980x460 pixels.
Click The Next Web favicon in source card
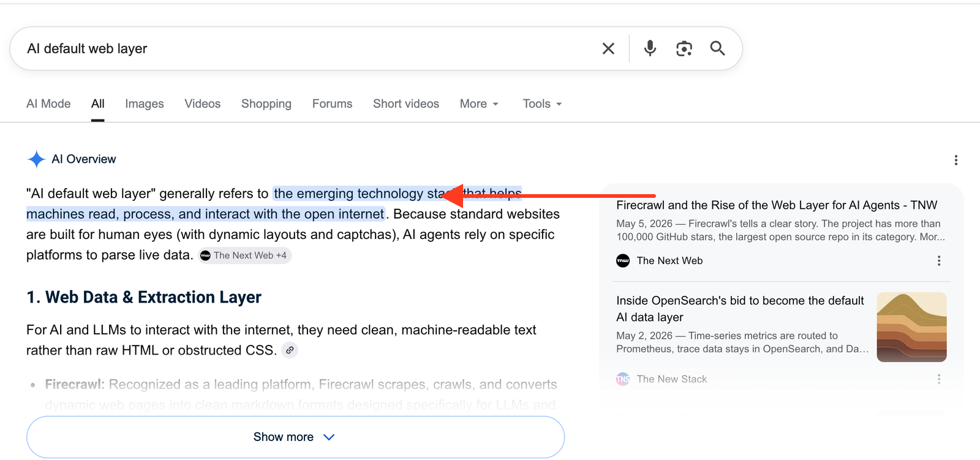623,261
